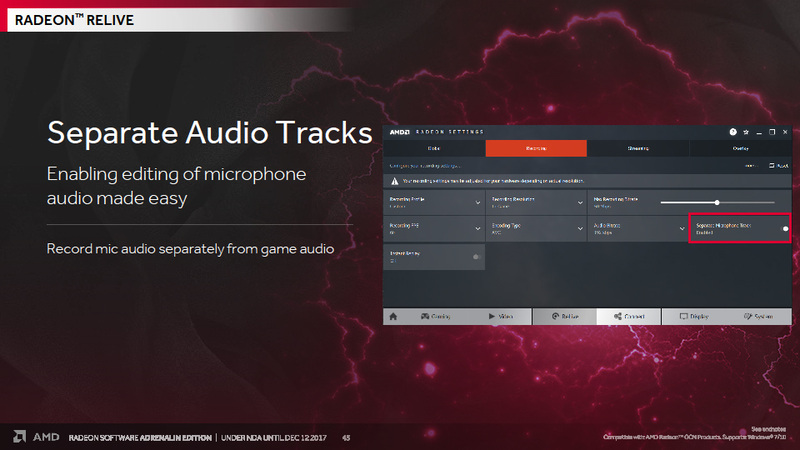Toggle Separate Microphone Track switch

click(x=785, y=229)
